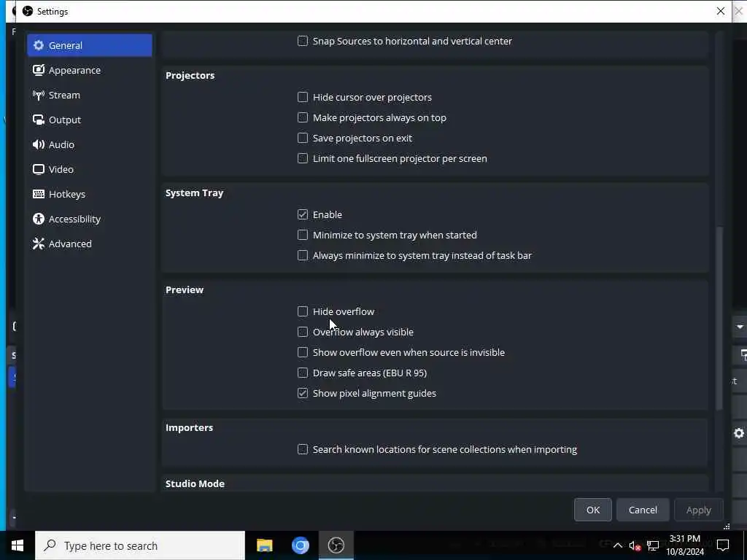Image resolution: width=747 pixels, height=560 pixels.
Task: Click the Audio speaker icon in the sidebar
Action: (39, 144)
